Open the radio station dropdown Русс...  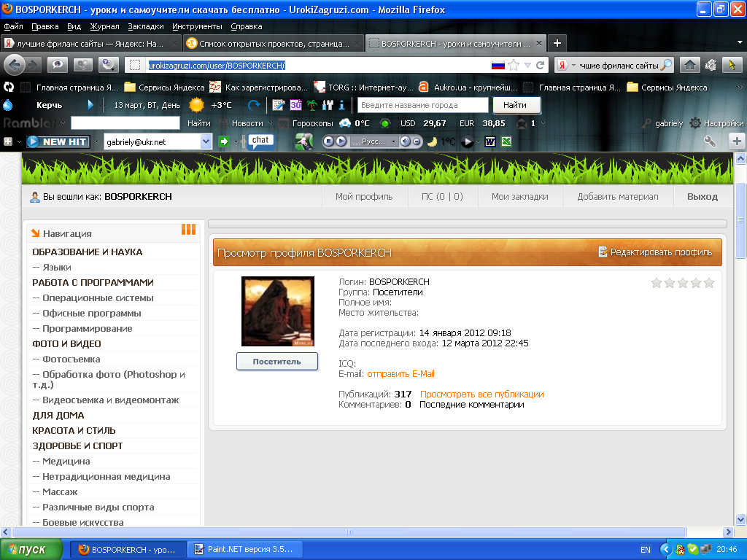[x=393, y=141]
